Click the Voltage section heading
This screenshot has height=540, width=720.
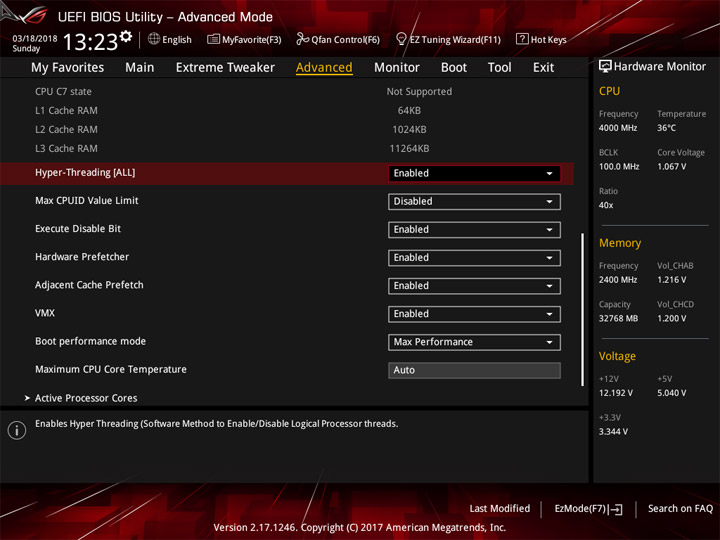click(x=617, y=356)
